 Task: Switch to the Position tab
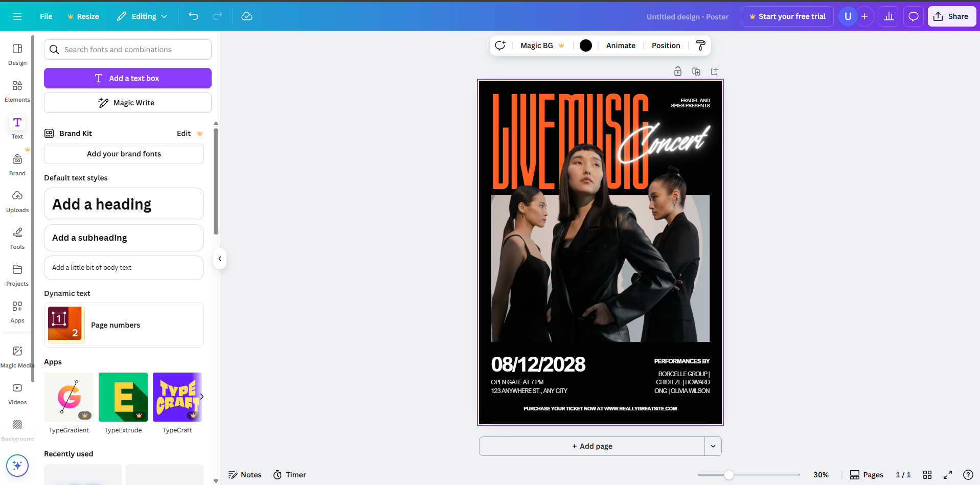pos(665,45)
